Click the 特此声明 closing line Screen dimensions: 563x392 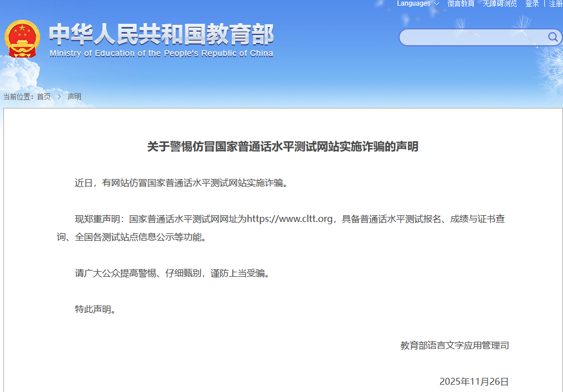tap(96, 309)
